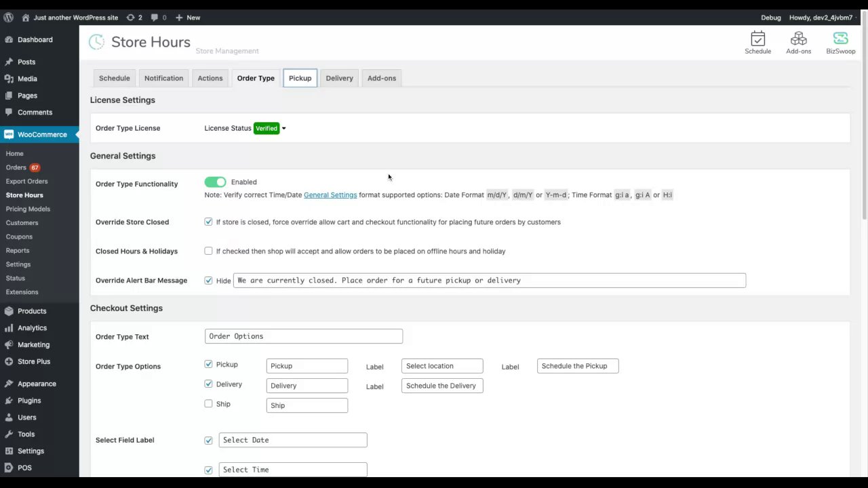Viewport: 868px width, 488px height.
Task: Switch to the Delivery tab
Action: pyautogui.click(x=339, y=78)
